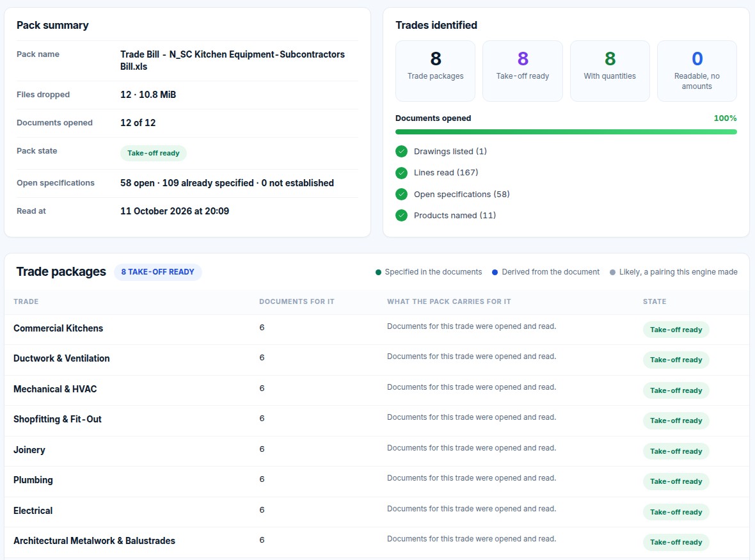Click the Drawings listed green check icon
Screen dimensions: 755x560
pos(401,152)
